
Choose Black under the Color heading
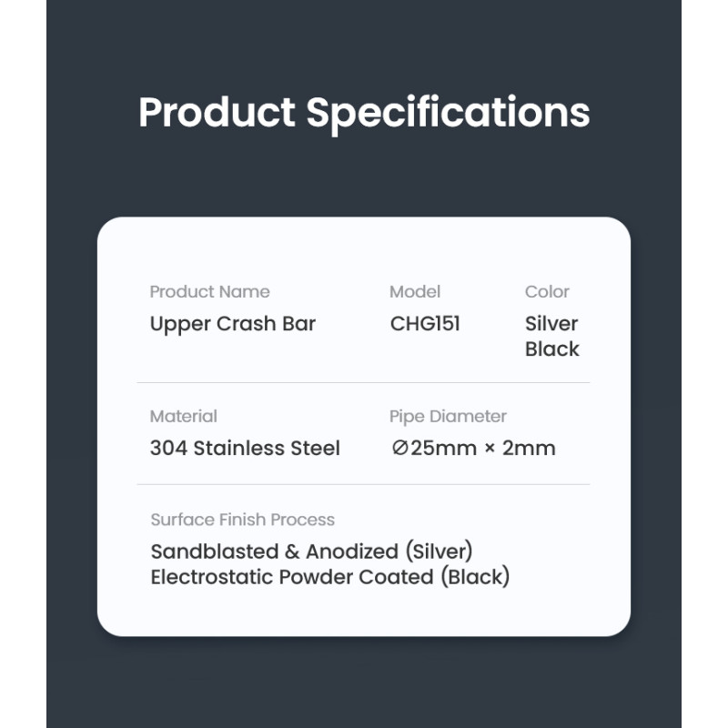[551, 349]
